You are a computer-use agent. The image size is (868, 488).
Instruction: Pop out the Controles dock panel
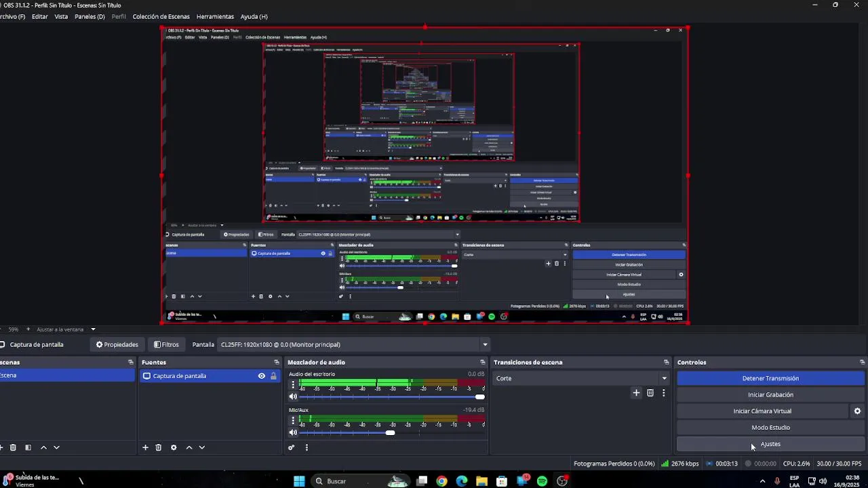pyautogui.click(x=862, y=363)
